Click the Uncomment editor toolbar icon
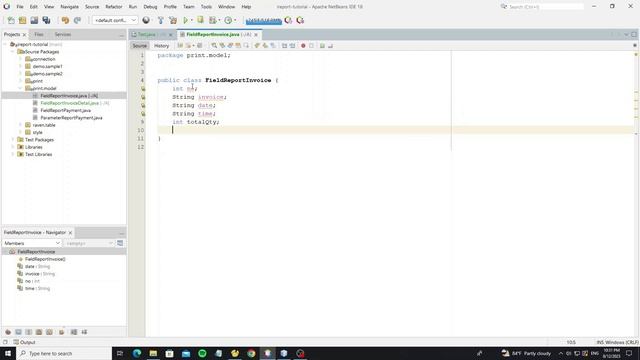The height and width of the screenshot is (360, 640). [330, 46]
